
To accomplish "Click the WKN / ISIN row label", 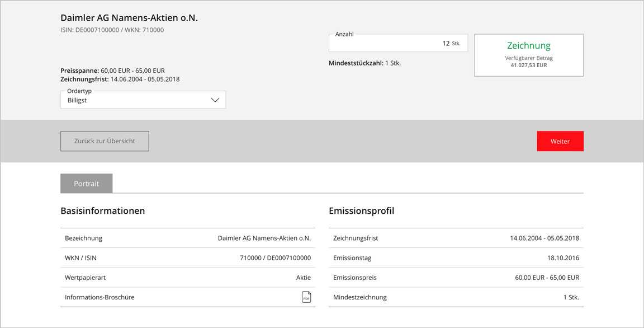I will pos(80,257).
